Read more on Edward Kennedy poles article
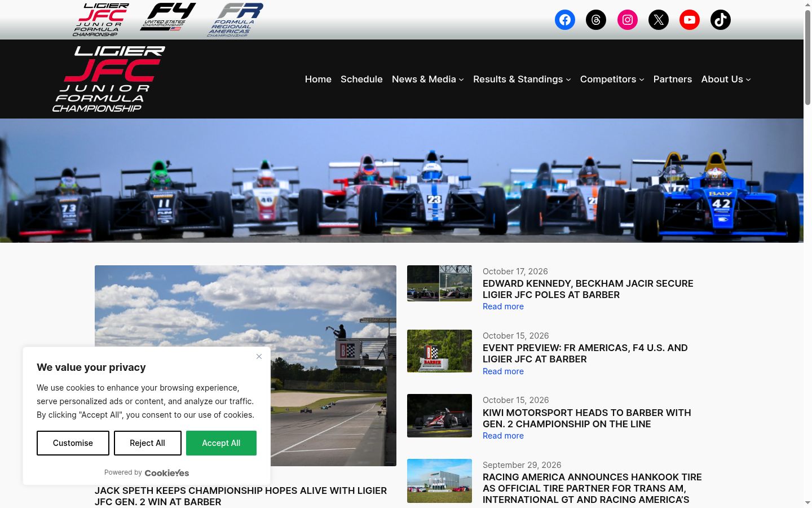 (503, 306)
